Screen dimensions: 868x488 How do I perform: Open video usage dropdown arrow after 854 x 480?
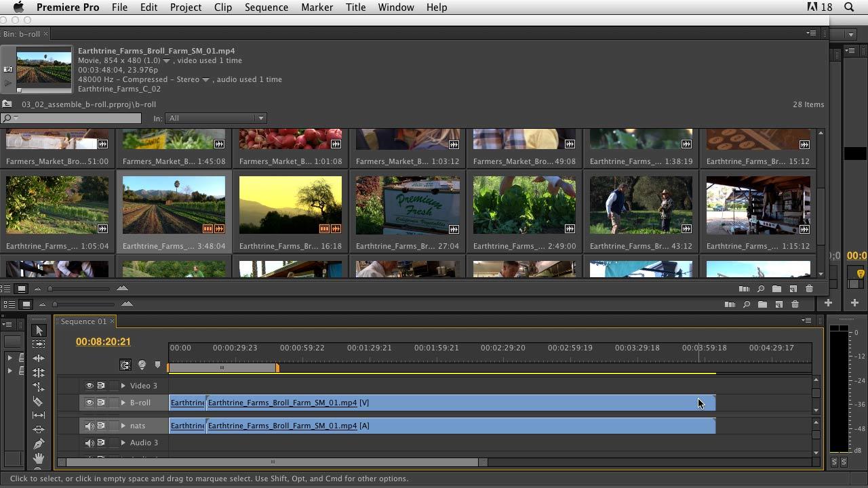pyautogui.click(x=166, y=61)
